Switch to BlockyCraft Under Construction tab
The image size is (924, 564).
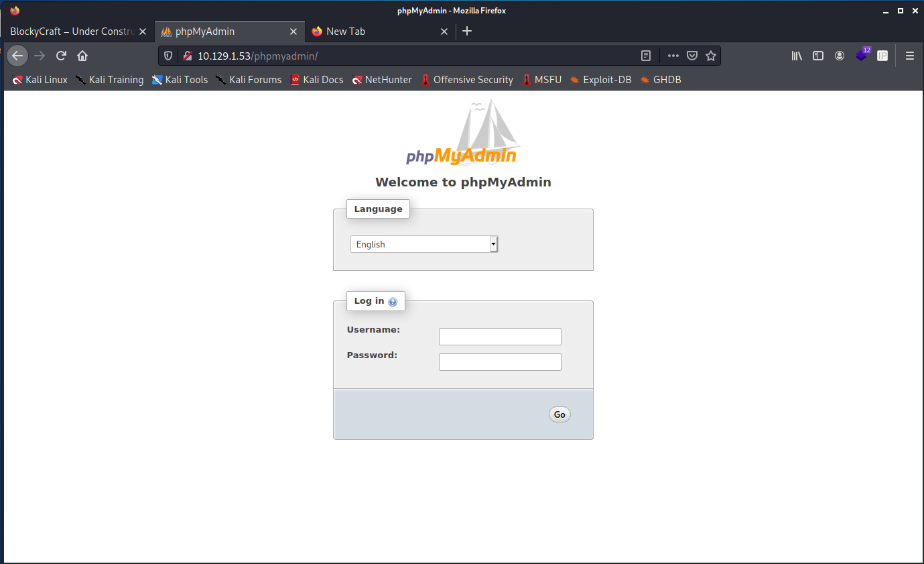(72, 32)
